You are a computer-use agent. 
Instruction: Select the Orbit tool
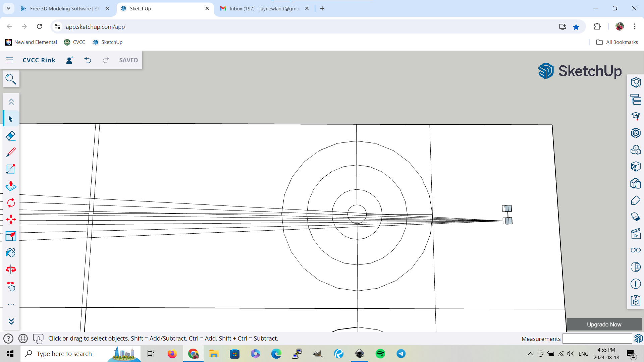(x=11, y=269)
